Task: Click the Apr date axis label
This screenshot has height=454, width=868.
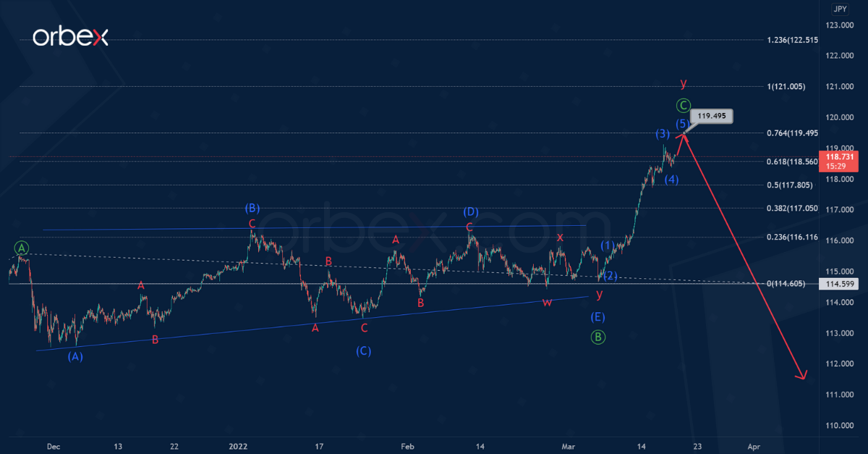Action: point(754,446)
